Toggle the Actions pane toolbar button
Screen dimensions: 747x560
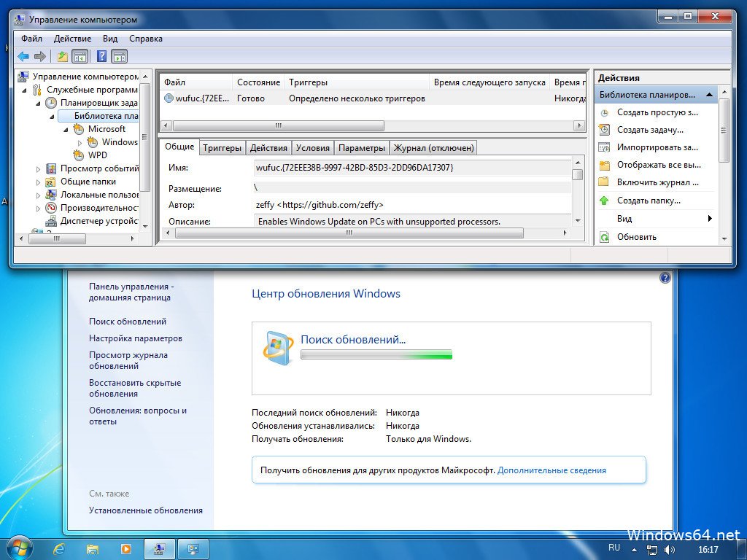coord(120,56)
